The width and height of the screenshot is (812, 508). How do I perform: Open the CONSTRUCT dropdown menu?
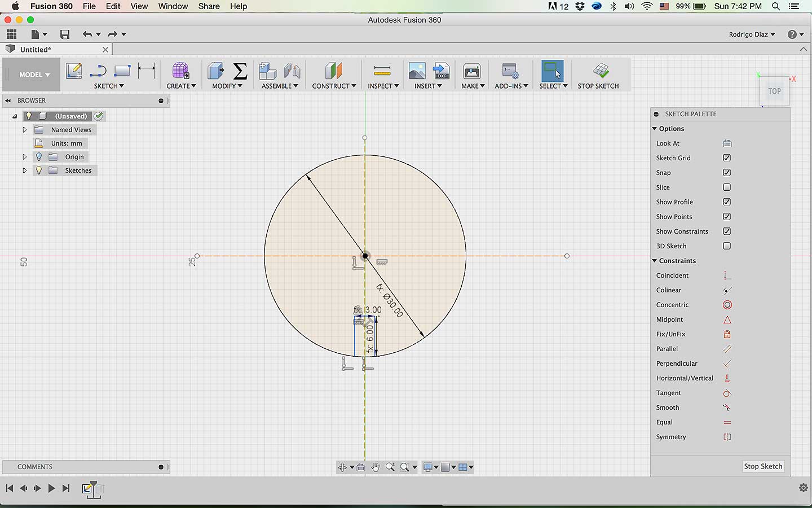[x=334, y=86]
